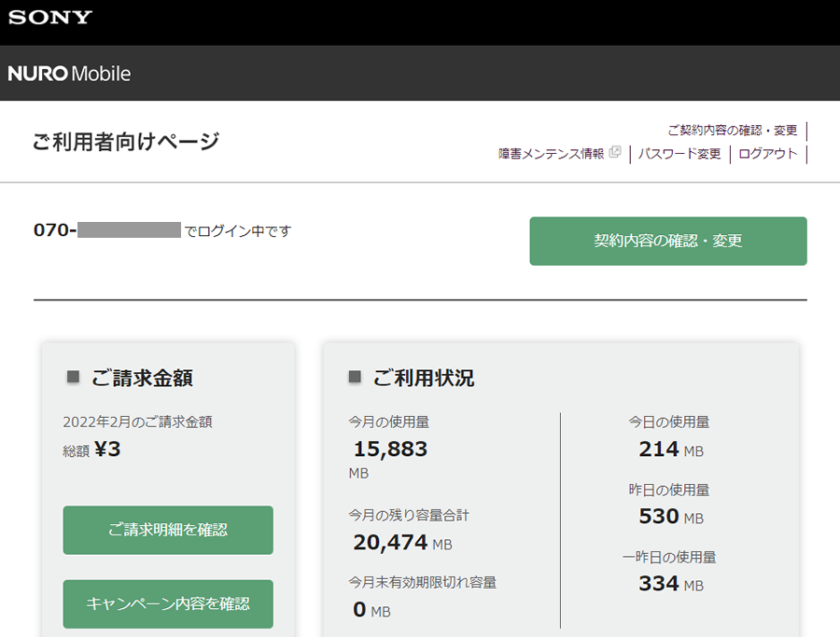Click square bullet icon beside ご利用状況
This screenshot has height=637, width=840.
(354, 377)
